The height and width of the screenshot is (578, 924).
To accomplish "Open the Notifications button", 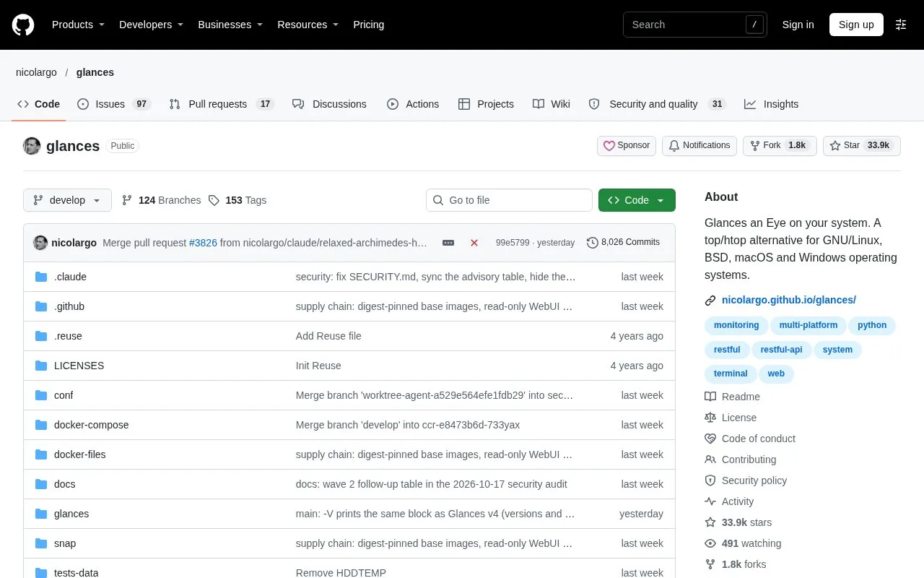I will coord(699,145).
